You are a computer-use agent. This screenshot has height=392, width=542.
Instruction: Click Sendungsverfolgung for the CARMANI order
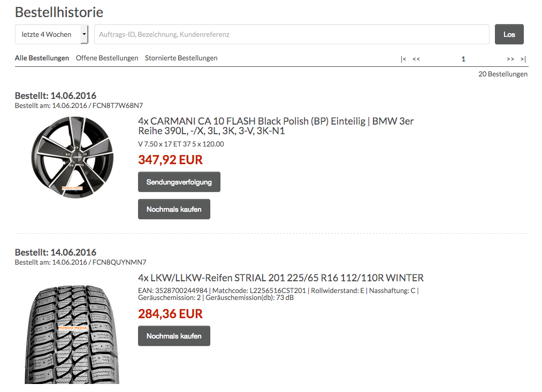pyautogui.click(x=179, y=182)
